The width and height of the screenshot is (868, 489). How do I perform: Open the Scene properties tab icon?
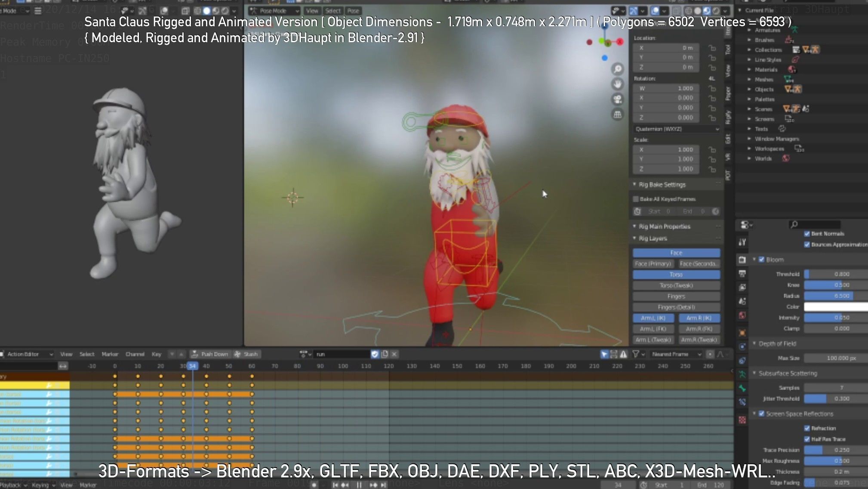click(742, 301)
